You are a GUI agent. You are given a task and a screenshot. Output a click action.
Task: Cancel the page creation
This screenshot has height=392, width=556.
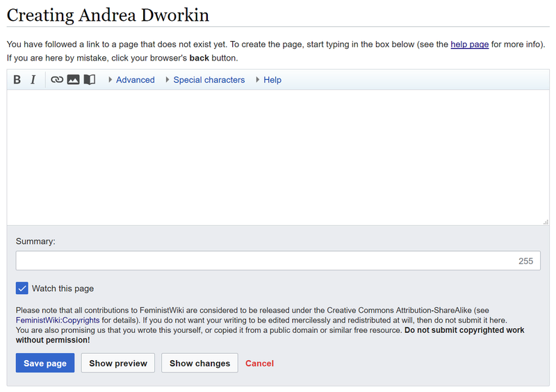click(259, 364)
